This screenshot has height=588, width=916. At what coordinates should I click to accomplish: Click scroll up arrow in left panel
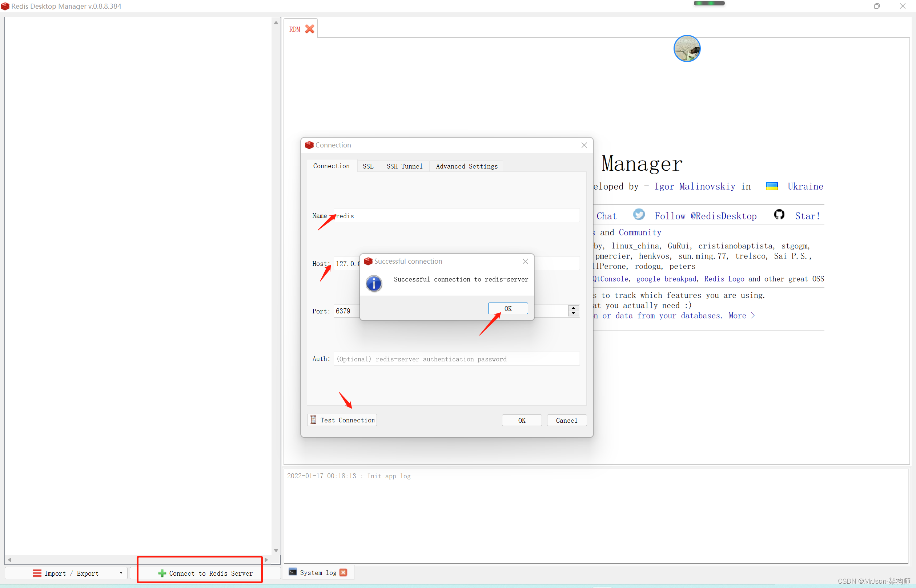coord(276,23)
